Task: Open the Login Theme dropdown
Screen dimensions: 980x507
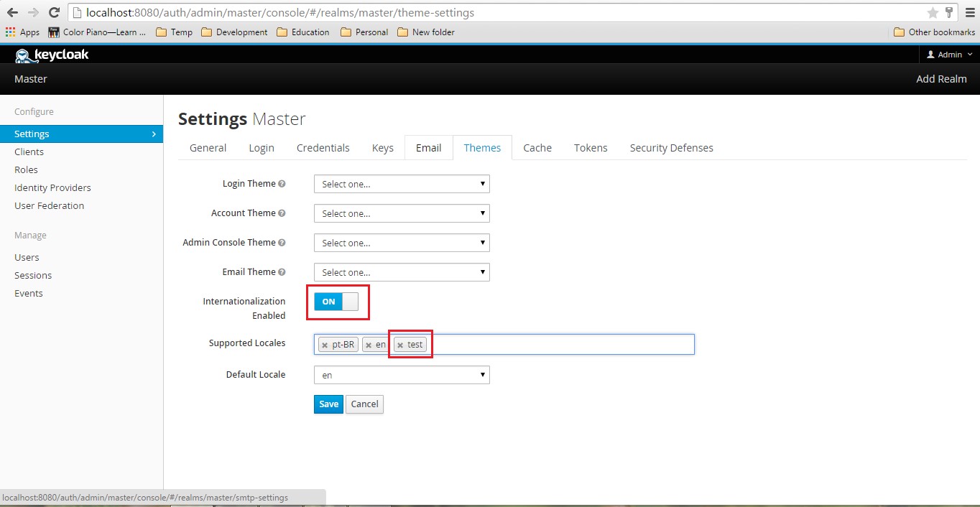Action: [x=402, y=184]
